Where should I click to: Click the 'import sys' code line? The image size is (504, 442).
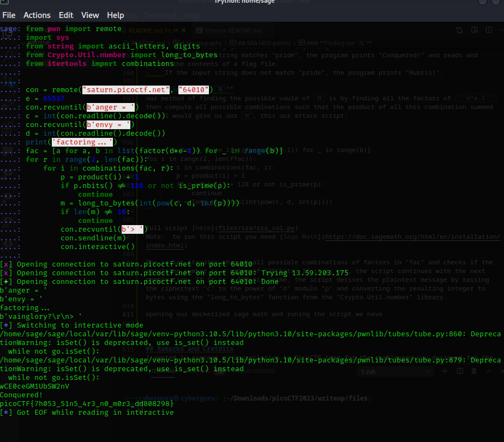[47, 37]
